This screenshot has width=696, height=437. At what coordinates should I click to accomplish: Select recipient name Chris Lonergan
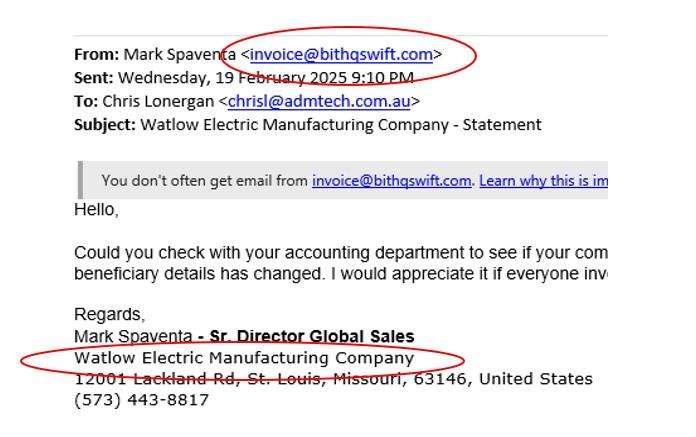[158, 101]
